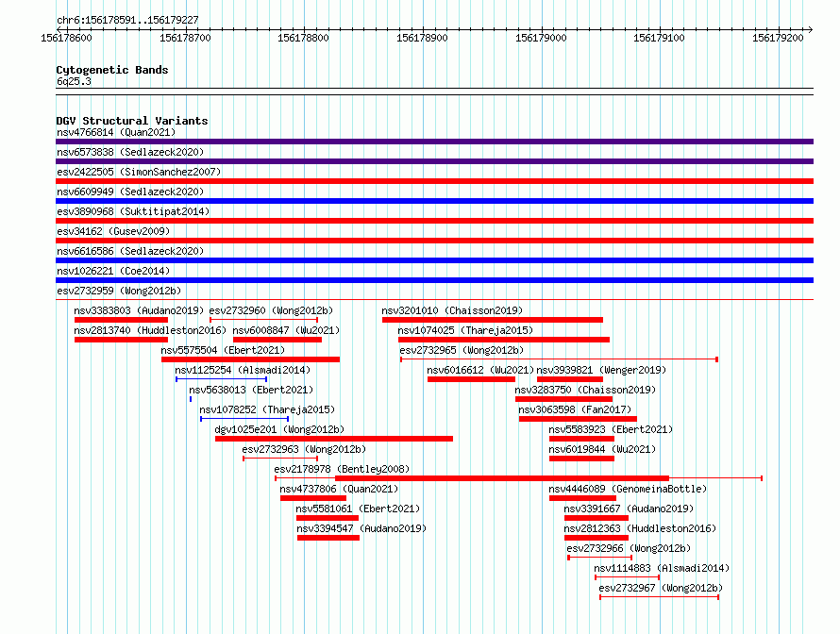The image size is (840, 634).
Task: Click nsv1125254 (Alsmadi2014) label
Action: (243, 370)
